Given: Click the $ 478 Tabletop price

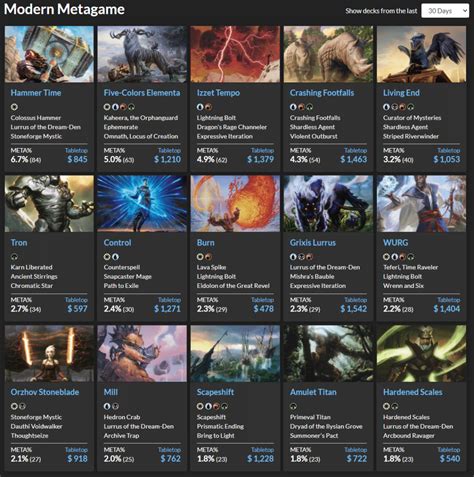Looking at the screenshot, I should (x=263, y=309).
